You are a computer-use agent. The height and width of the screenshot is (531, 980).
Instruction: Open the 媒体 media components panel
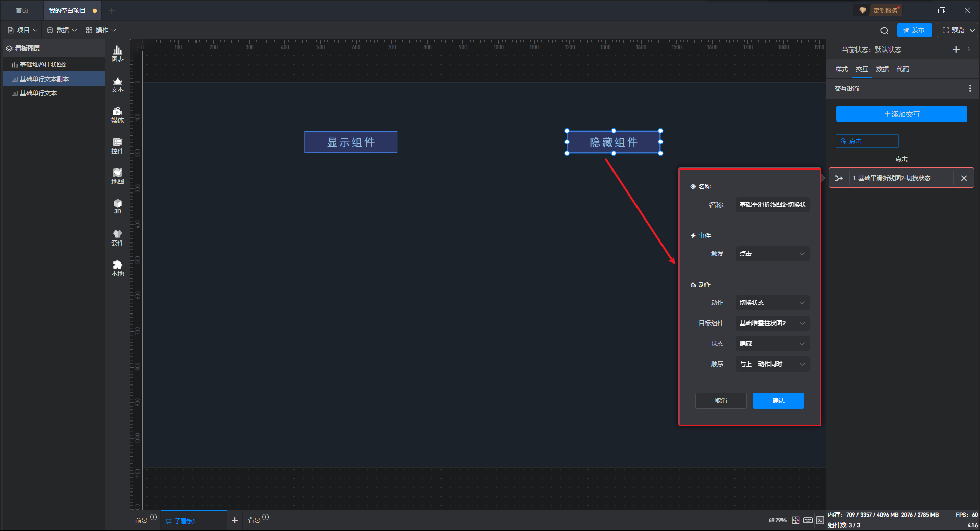pos(117,115)
